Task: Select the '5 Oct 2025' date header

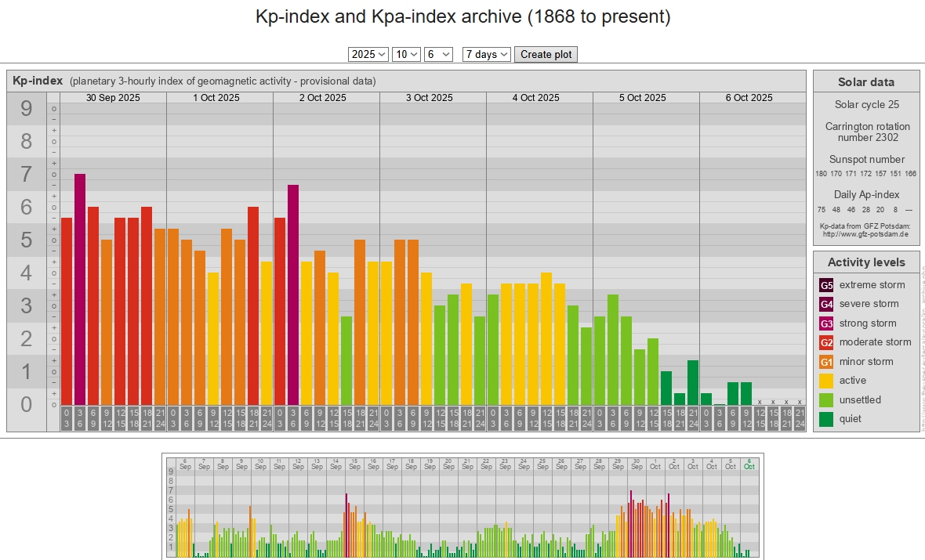Action: click(643, 98)
